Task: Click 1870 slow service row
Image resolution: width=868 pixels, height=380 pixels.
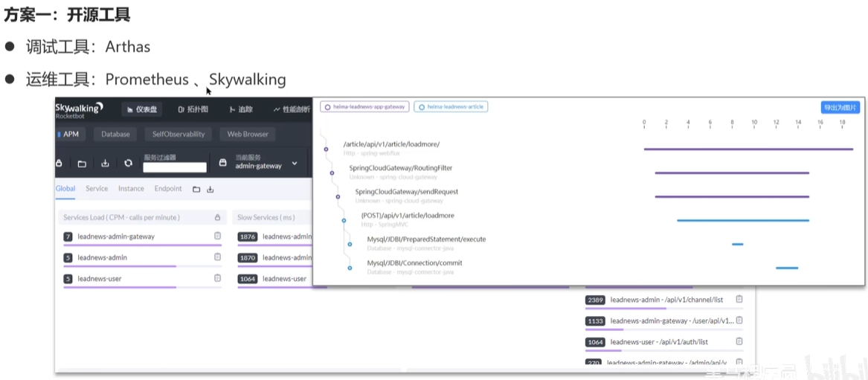Action: (275, 259)
